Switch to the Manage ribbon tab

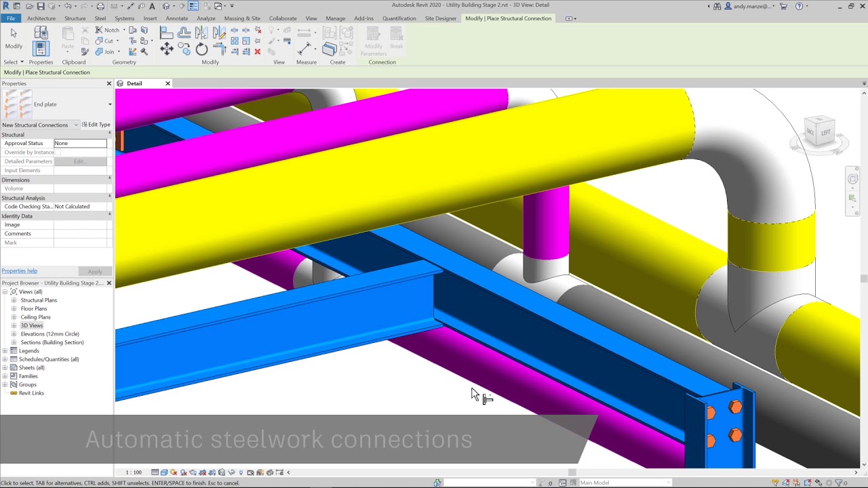[x=336, y=18]
